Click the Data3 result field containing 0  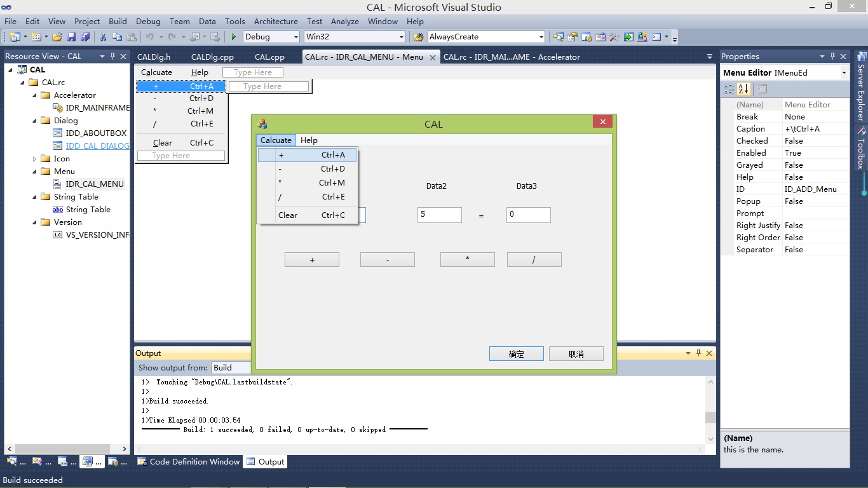pyautogui.click(x=529, y=215)
